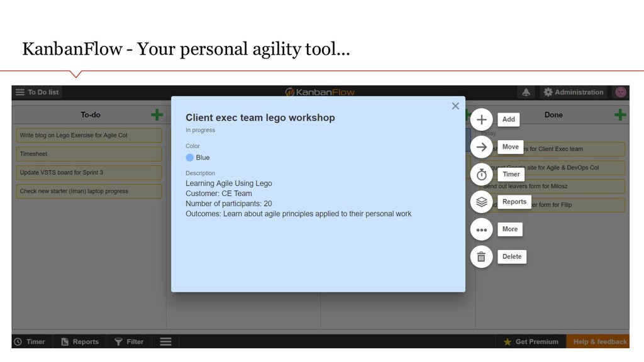Open Administration settings
This screenshot has width=644, height=362.
574,92
